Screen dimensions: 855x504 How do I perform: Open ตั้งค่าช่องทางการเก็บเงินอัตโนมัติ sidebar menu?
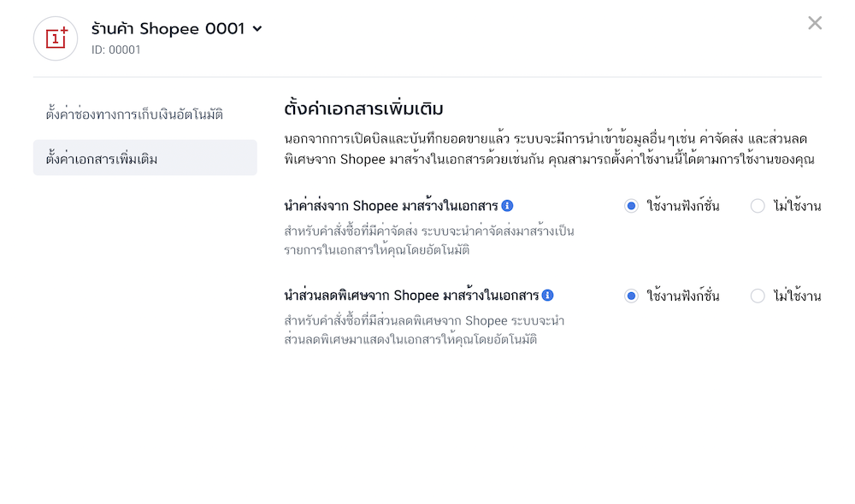pyautogui.click(x=134, y=114)
